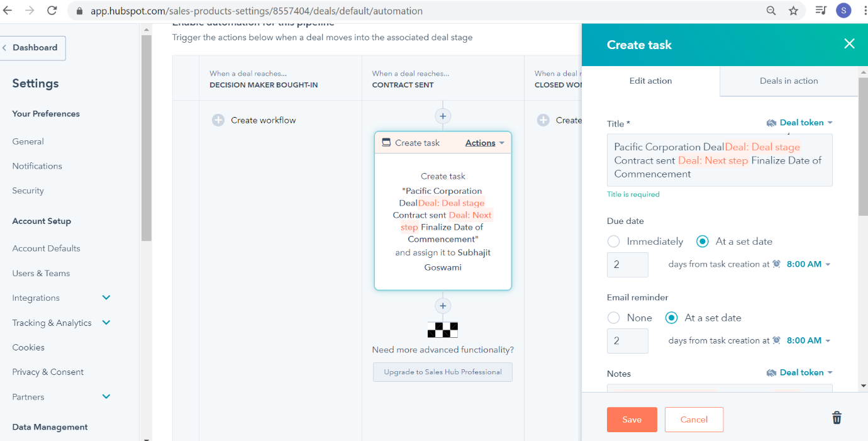Image resolution: width=868 pixels, height=441 pixels.
Task: Click plus icon above Create task card
Action: pos(443,116)
